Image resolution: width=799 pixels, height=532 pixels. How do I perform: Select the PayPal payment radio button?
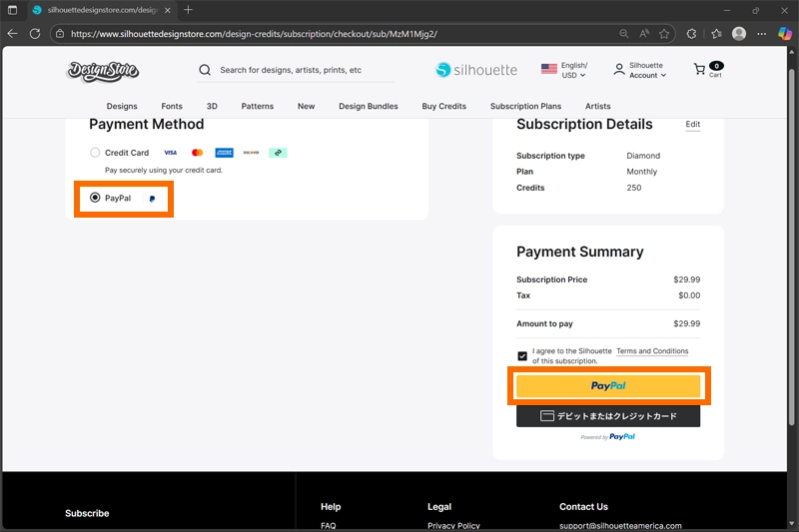pyautogui.click(x=95, y=198)
